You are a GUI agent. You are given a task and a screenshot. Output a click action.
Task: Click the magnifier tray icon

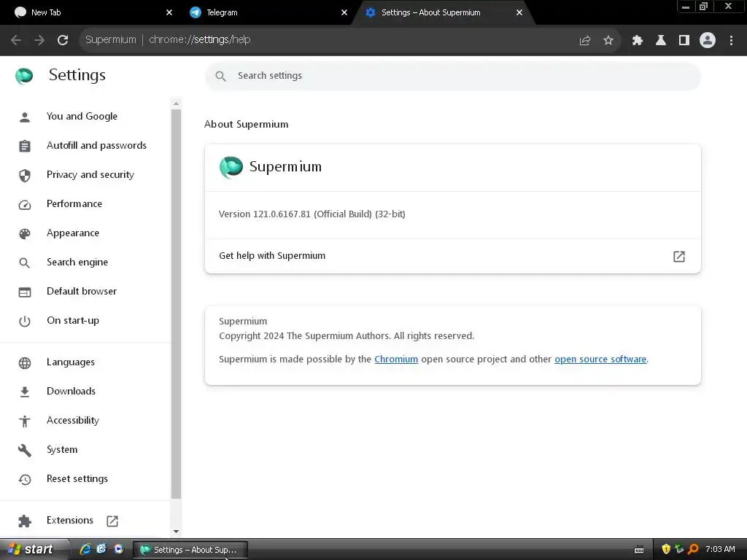pyautogui.click(x=693, y=550)
